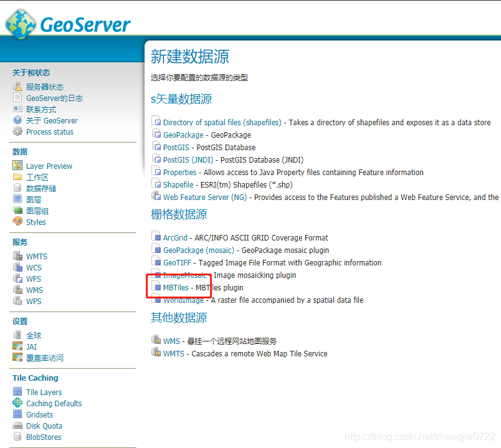Open 全球 global settings
Screen dimensions: 501x448
pos(34,335)
